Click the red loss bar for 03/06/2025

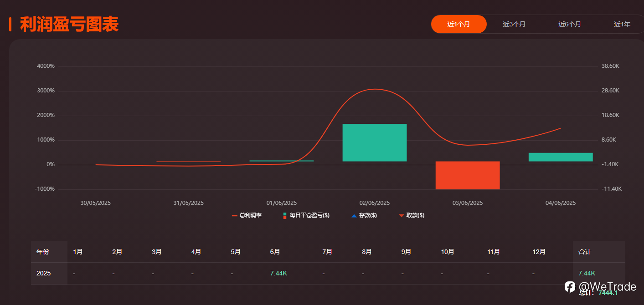[468, 175]
